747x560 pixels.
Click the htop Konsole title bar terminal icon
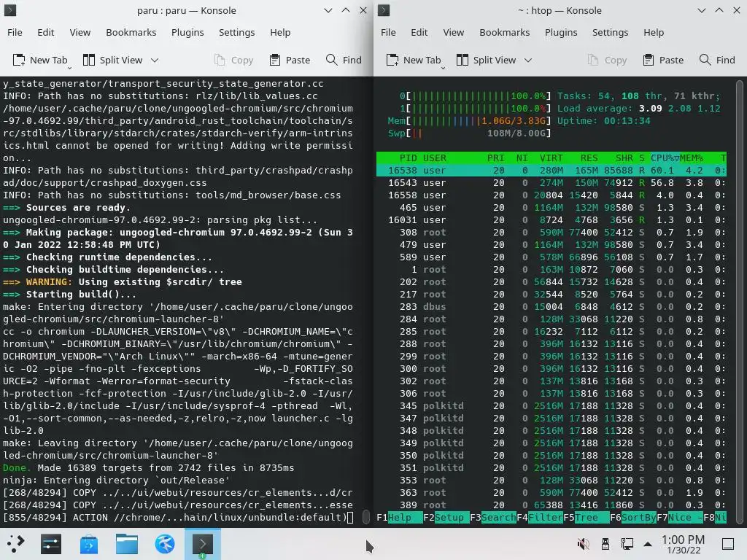pyautogui.click(x=384, y=10)
